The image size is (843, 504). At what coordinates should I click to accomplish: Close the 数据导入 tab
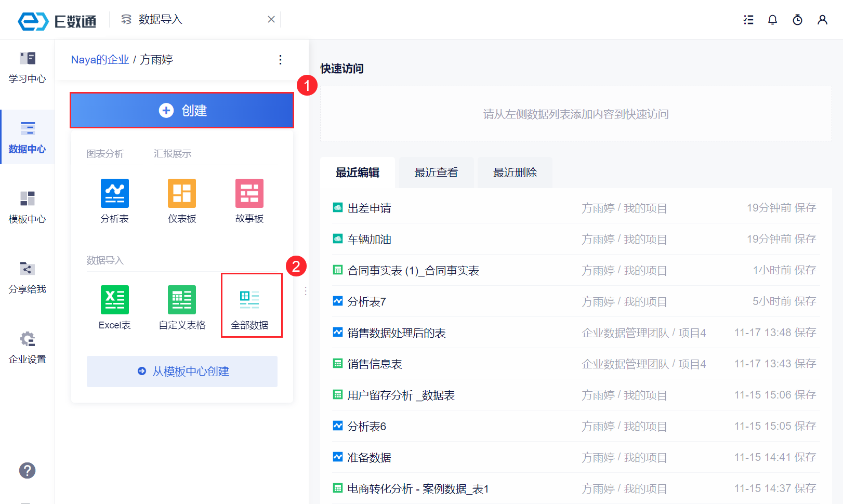[271, 19]
